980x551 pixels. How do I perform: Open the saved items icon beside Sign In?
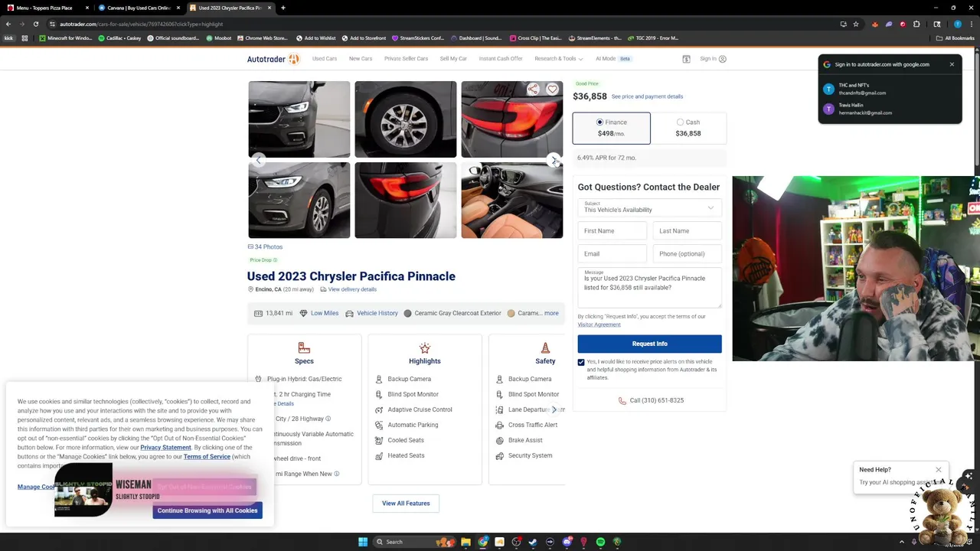pos(686,59)
